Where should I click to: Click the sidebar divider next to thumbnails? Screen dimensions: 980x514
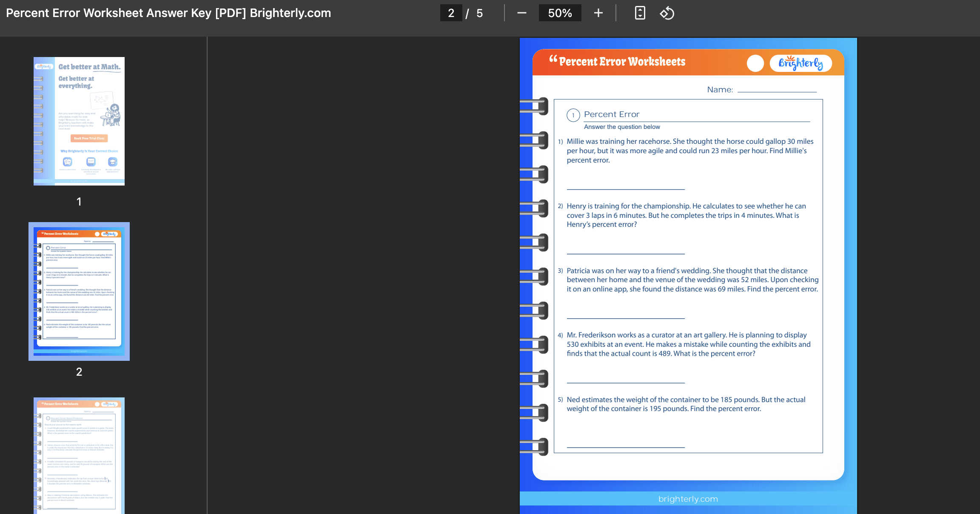click(x=207, y=275)
